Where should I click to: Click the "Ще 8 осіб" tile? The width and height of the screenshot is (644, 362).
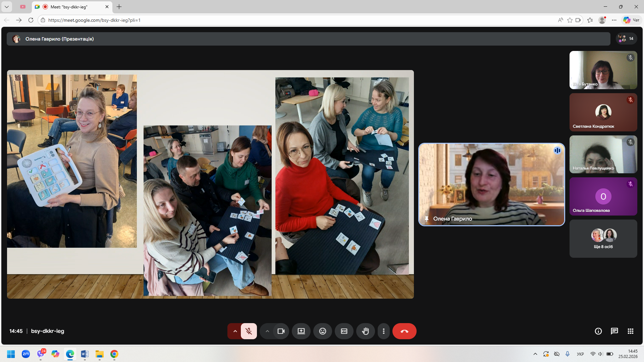pos(603,239)
